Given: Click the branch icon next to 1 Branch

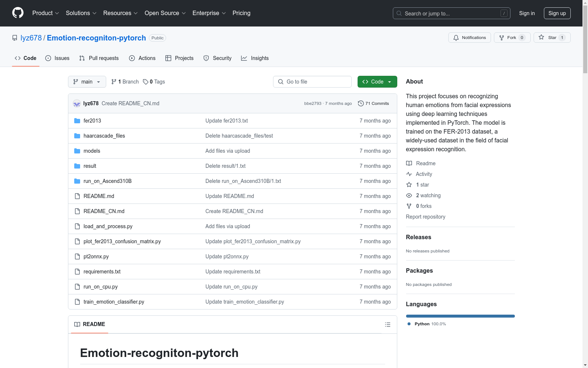Looking at the screenshot, I should coord(114,82).
